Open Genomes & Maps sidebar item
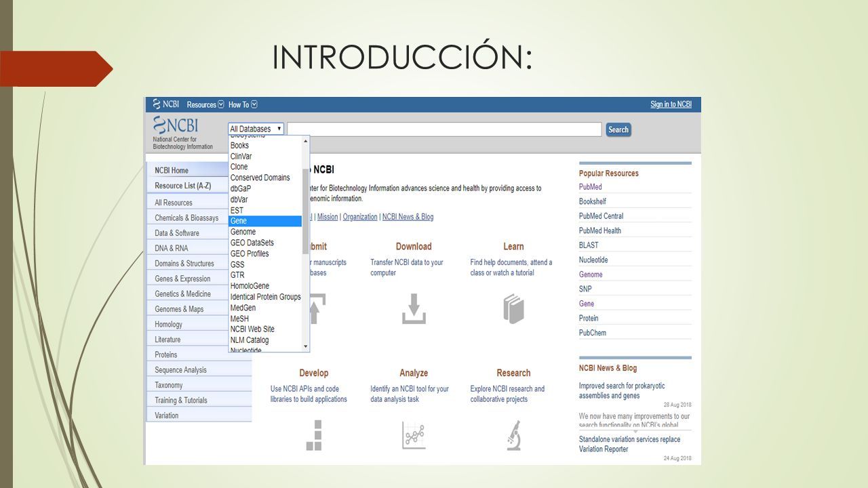868x488 pixels. point(188,309)
